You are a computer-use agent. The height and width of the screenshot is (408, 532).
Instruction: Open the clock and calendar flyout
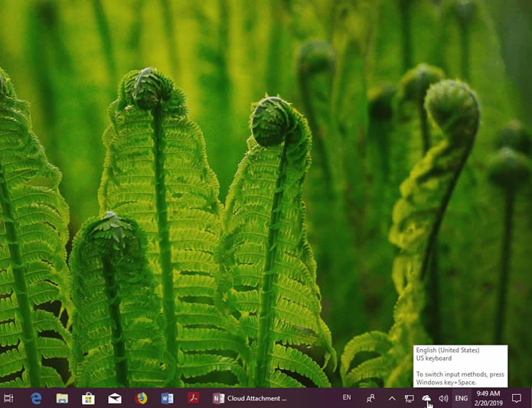(488, 398)
